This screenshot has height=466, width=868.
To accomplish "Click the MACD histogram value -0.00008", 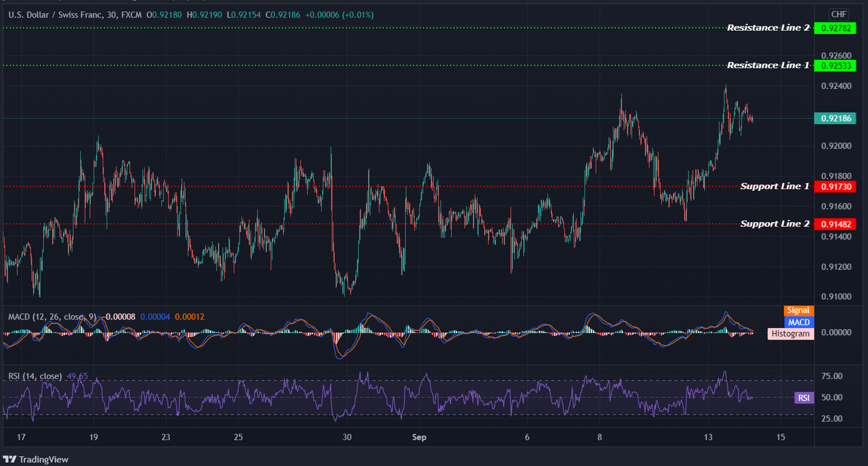I will (118, 317).
